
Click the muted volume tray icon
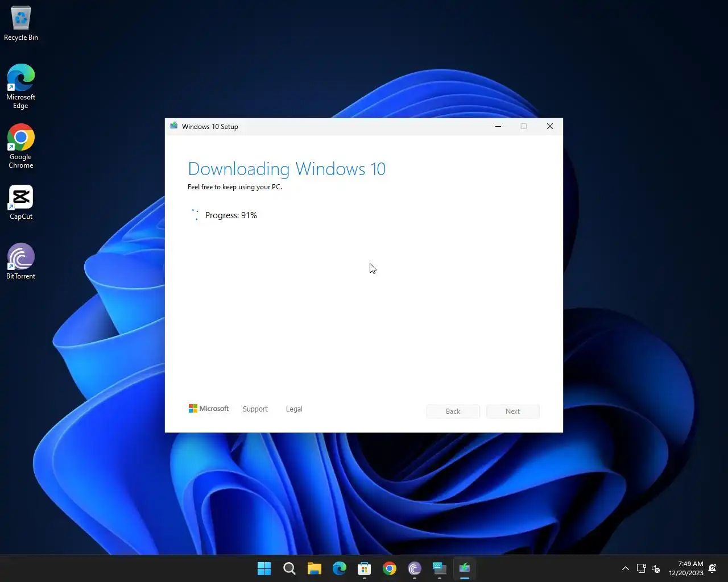coord(656,568)
